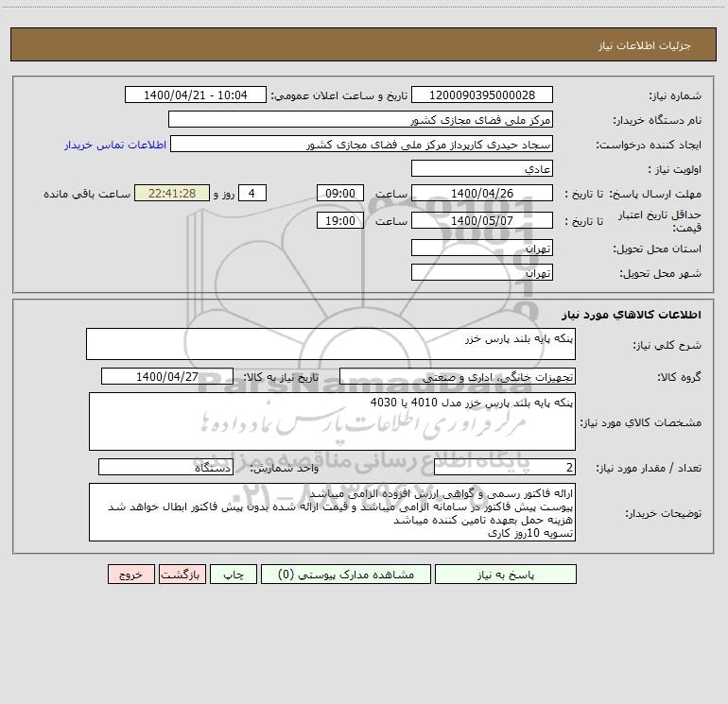
Task: Click the 'پاسخ به نیاز' button
Action: (506, 575)
